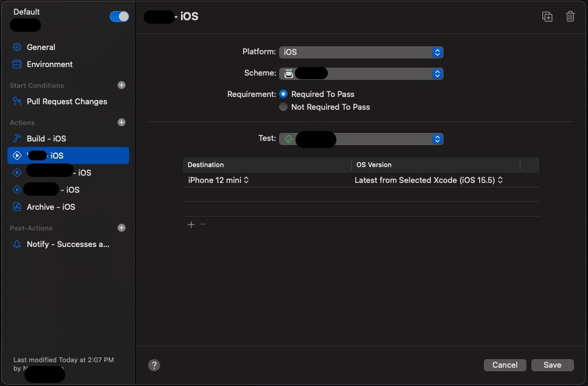This screenshot has height=386, width=588.
Task: Add a new action with the Actions plus
Action: [x=121, y=123]
